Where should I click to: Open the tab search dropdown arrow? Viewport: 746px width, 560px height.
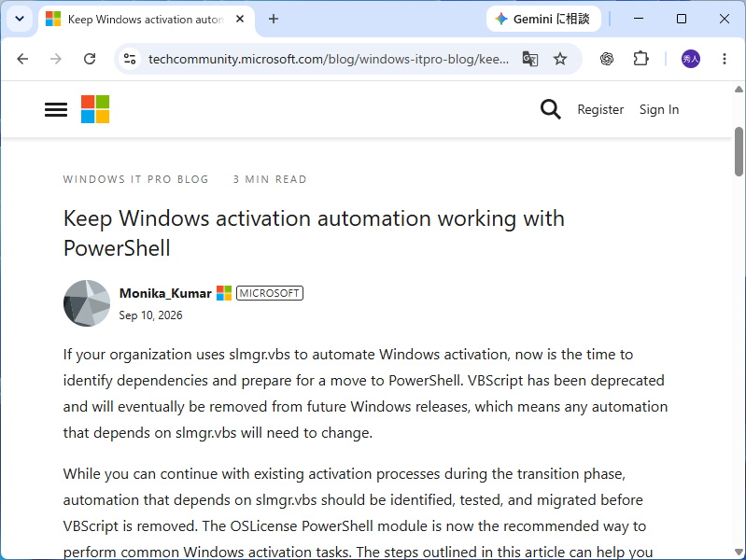(20, 19)
